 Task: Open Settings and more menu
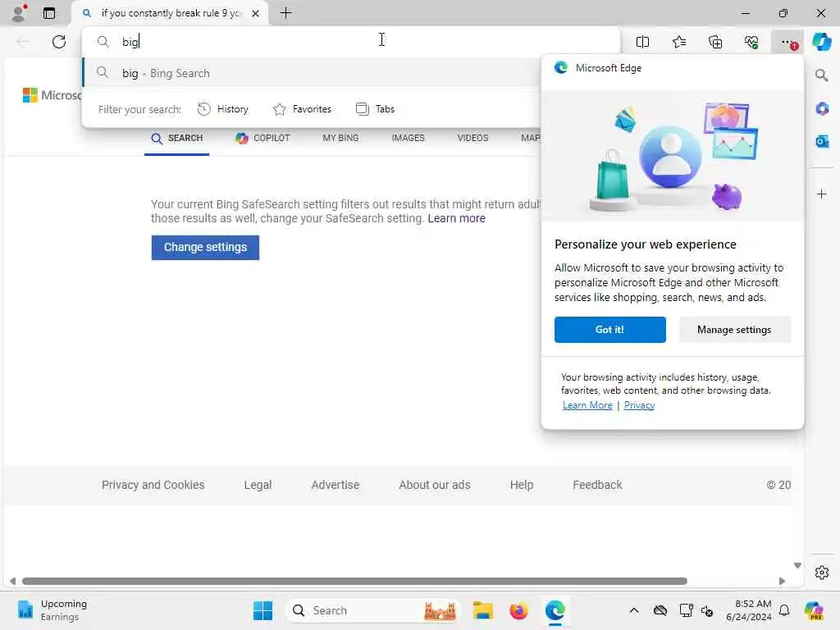pos(787,42)
